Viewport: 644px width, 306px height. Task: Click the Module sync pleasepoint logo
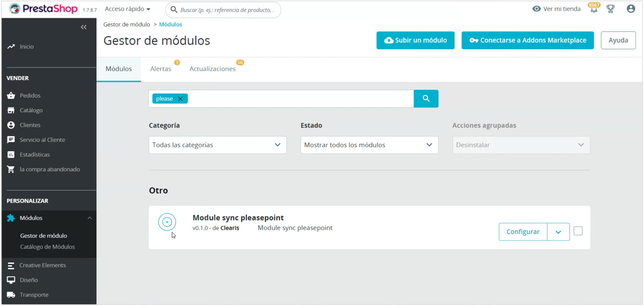point(167,222)
